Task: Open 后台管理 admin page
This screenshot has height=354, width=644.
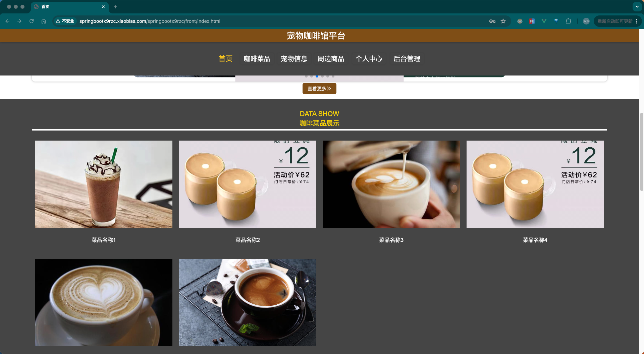Action: click(407, 59)
